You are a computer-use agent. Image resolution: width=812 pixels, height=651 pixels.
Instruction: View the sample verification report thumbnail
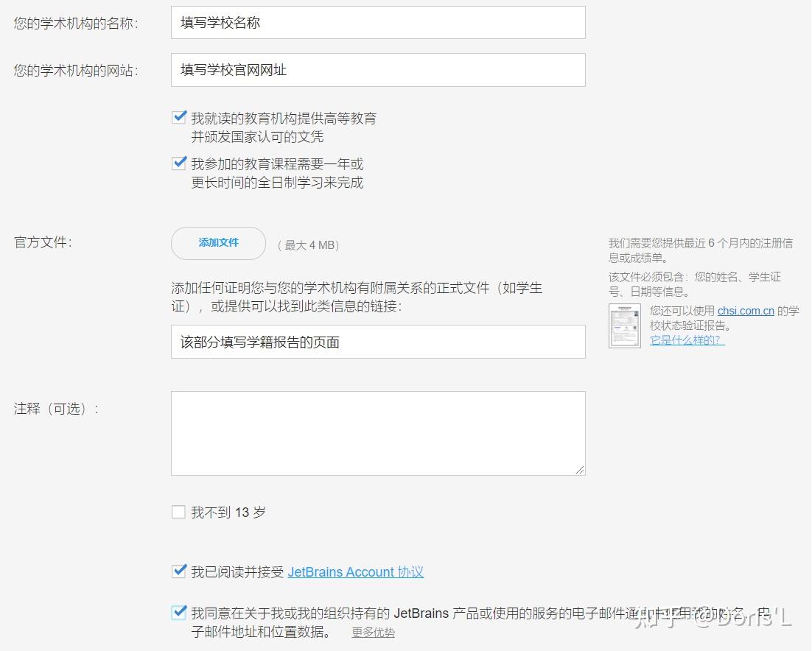[x=624, y=325]
